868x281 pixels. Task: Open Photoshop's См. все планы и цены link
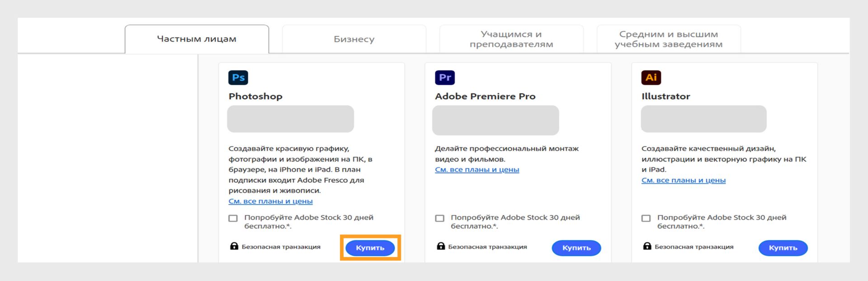pos(270,201)
